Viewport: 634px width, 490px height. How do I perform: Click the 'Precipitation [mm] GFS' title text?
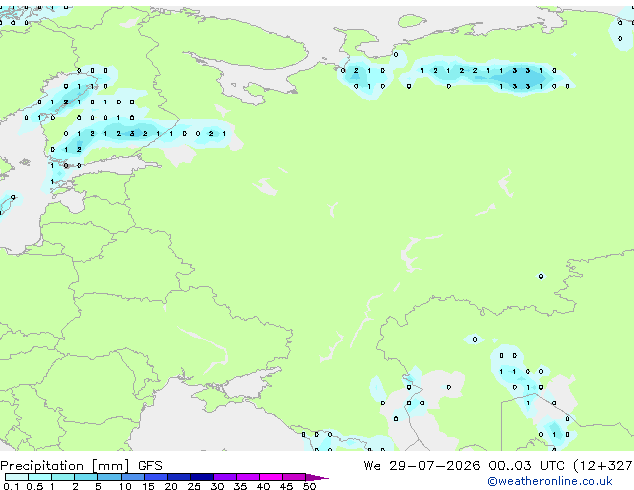click(81, 466)
